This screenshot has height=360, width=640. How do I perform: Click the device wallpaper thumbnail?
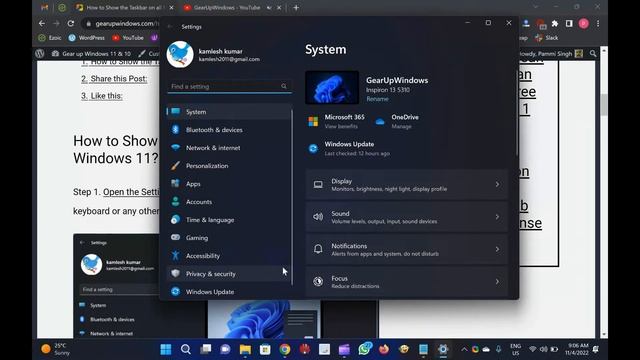click(x=332, y=87)
